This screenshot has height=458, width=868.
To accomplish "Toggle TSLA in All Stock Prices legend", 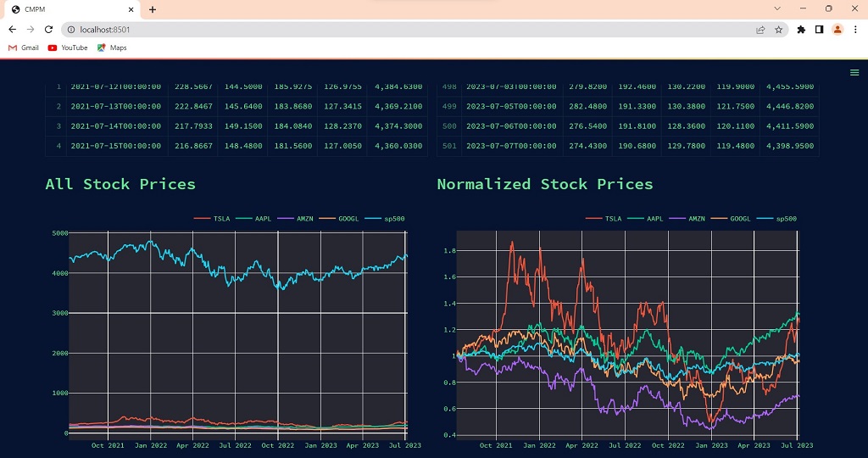I will tap(212, 219).
